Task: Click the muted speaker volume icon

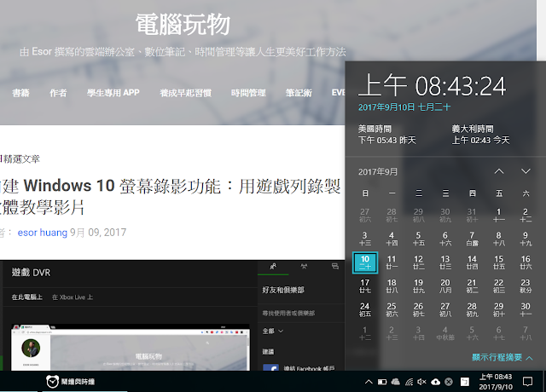Action: click(x=421, y=382)
